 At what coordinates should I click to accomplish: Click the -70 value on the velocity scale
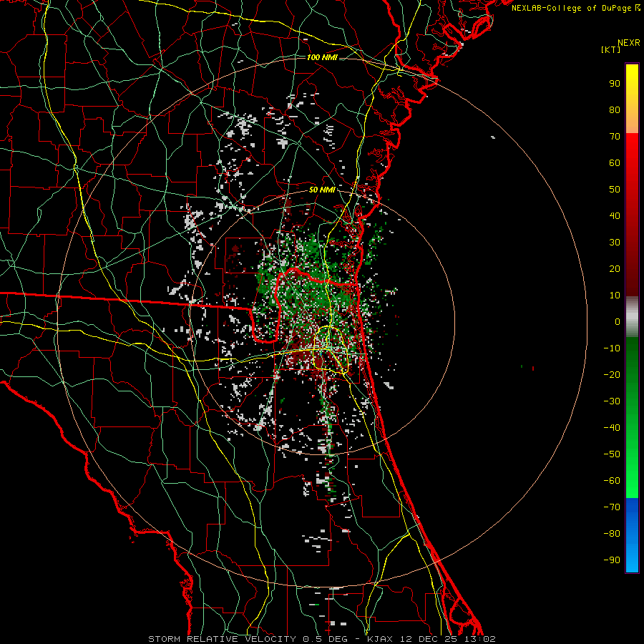pos(612,507)
